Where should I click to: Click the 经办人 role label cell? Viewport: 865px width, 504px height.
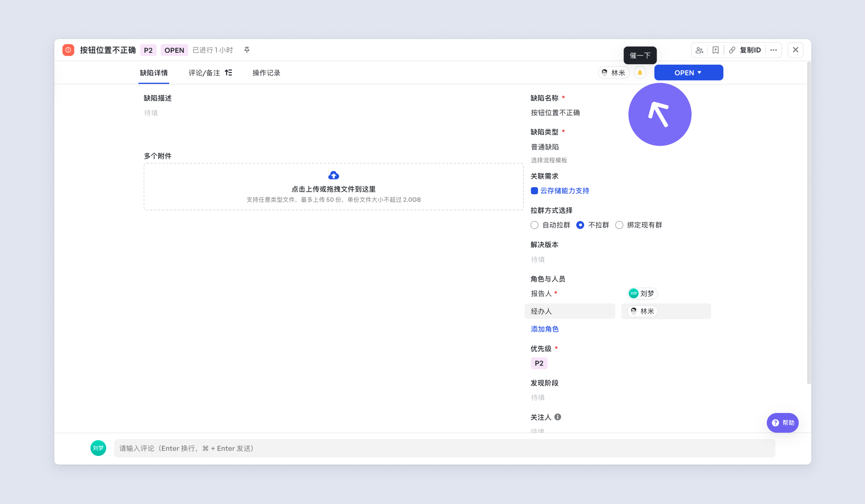point(570,311)
